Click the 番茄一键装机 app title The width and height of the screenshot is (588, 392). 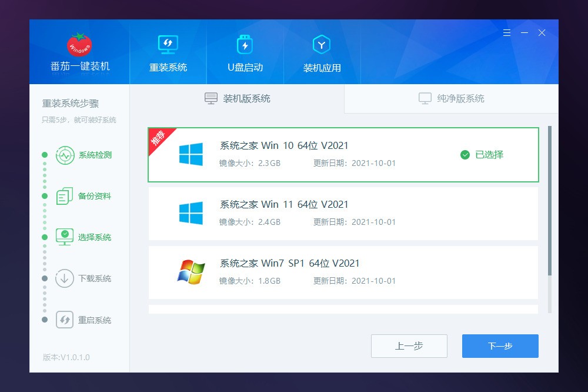tap(80, 67)
